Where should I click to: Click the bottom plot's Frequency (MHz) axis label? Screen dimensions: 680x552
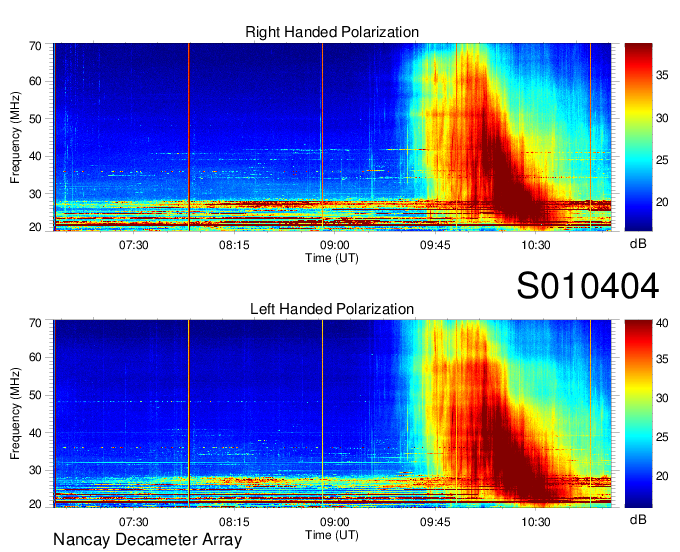coord(15,414)
